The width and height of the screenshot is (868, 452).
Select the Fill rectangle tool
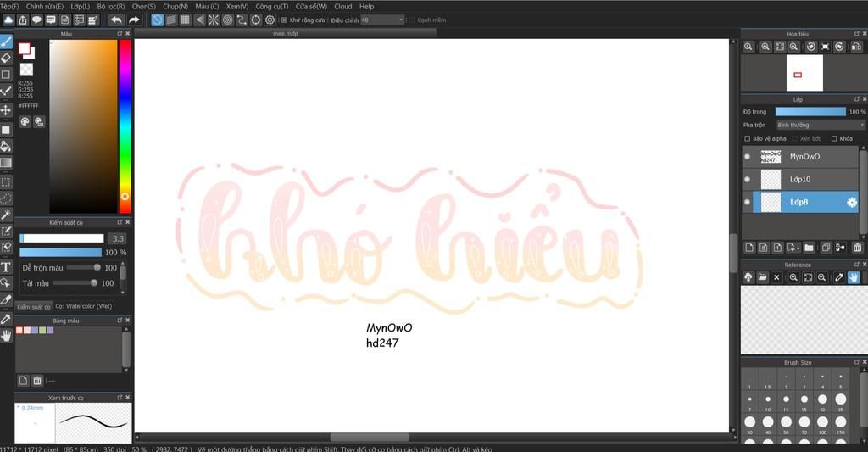tap(6, 130)
